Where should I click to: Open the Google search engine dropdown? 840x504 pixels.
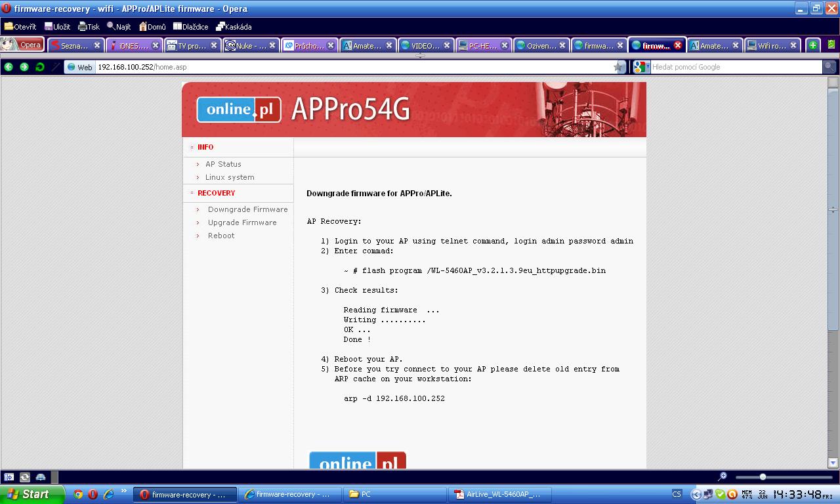642,67
